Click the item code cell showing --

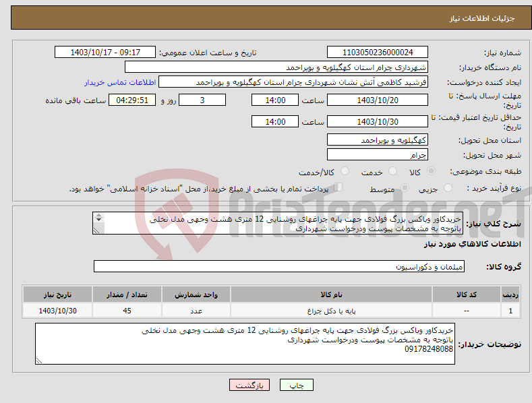click(x=467, y=311)
